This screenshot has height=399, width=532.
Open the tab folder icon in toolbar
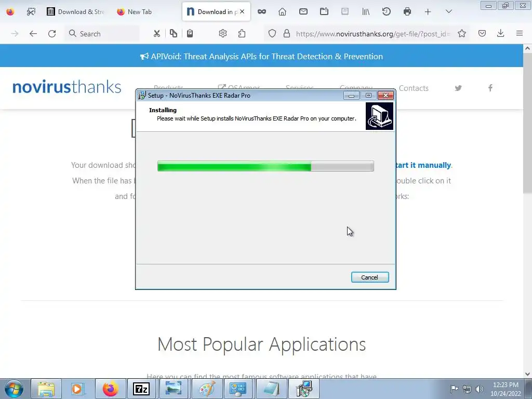tap(324, 12)
